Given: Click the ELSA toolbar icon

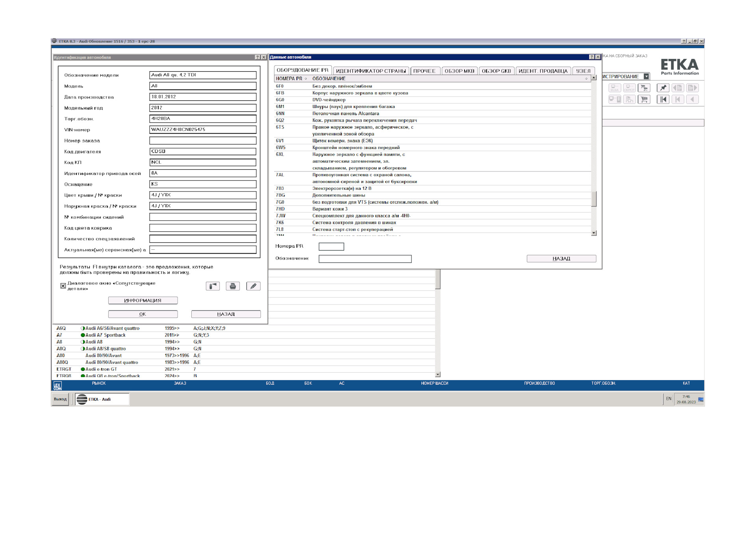Looking at the screenshot, I should (615, 88).
